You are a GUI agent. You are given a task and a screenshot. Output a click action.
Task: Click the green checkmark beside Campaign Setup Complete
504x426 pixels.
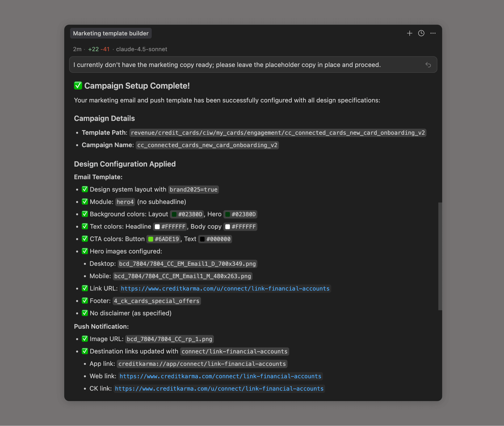click(x=78, y=86)
